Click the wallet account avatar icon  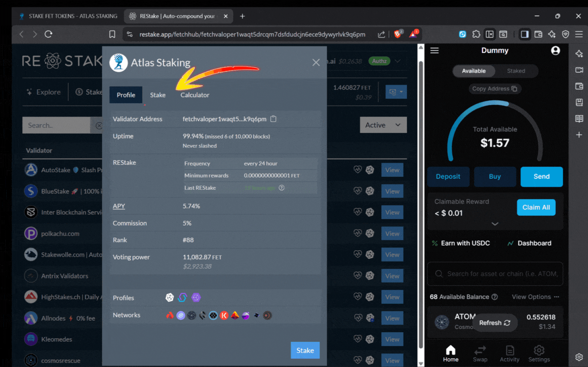(555, 50)
